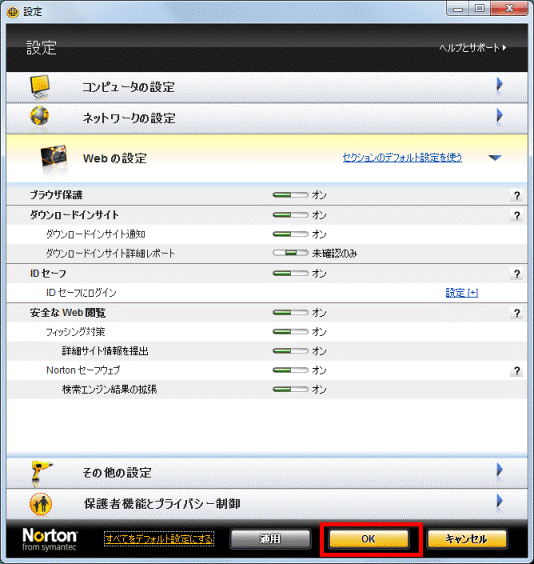Toggle ダウンロードインサイト通知 switch

[290, 234]
